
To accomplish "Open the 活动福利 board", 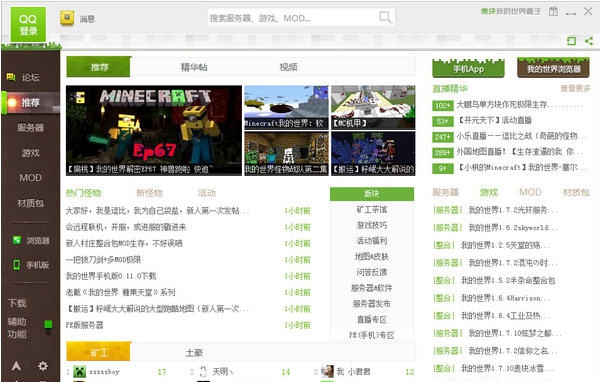I will [x=372, y=241].
